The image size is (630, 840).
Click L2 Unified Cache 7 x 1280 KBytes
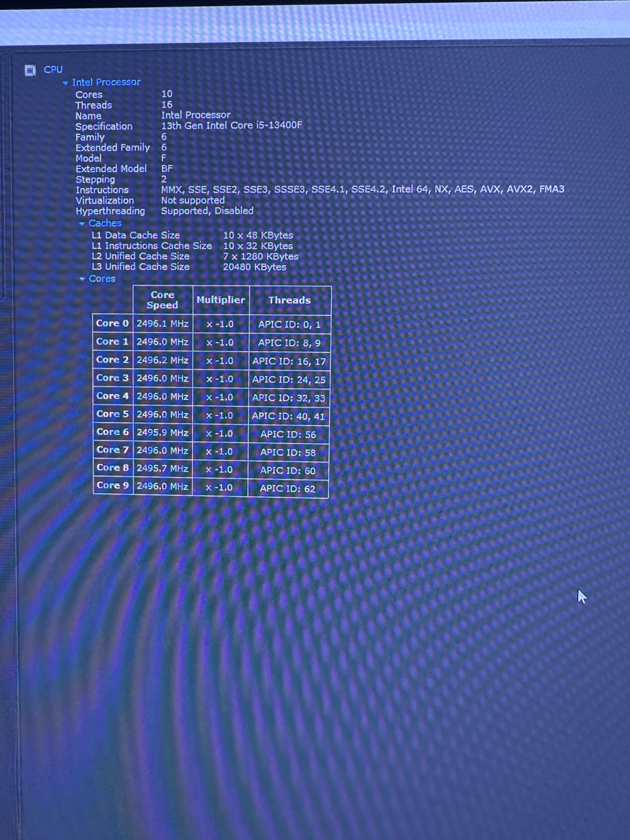click(261, 257)
